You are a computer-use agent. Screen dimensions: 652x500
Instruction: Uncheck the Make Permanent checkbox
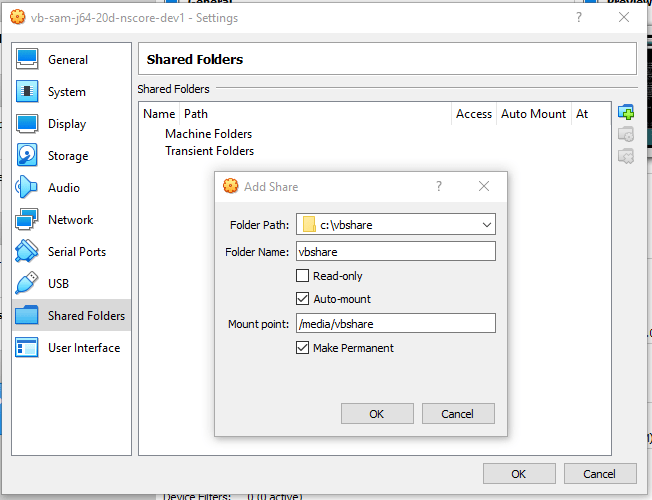[x=302, y=347]
